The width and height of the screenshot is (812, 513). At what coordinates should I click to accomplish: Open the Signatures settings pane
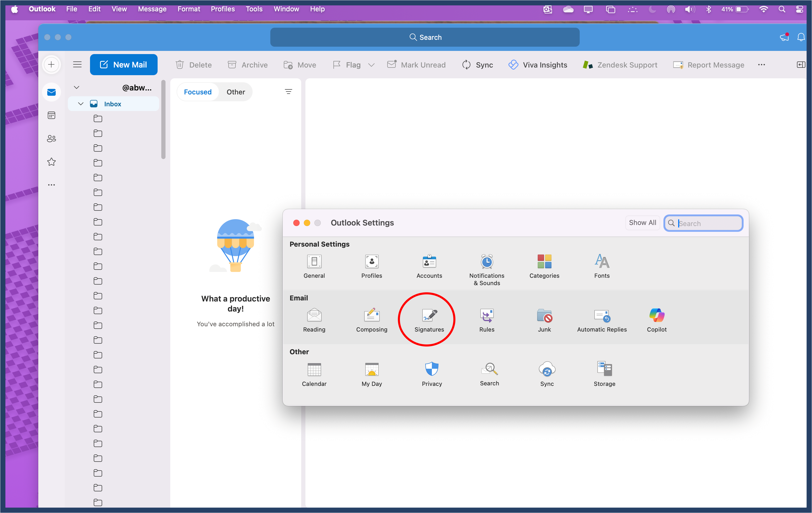pyautogui.click(x=429, y=320)
